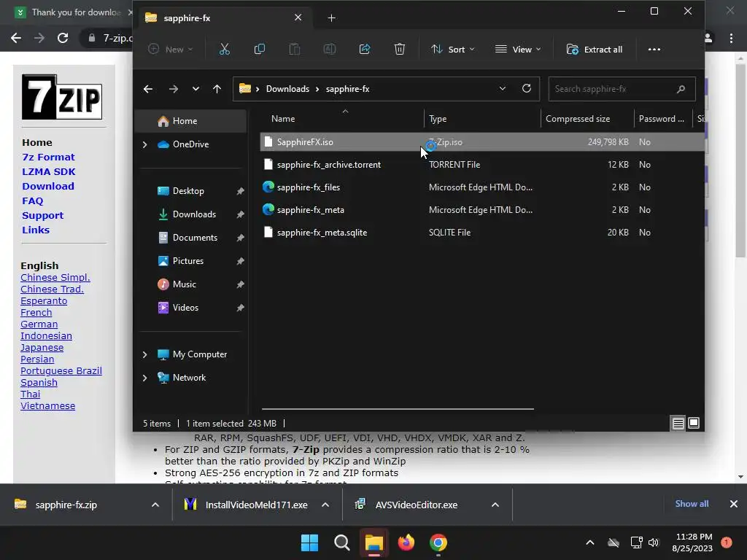Screen dimensions: 747x560
Task: Sort by the Name column header
Action: click(x=283, y=119)
